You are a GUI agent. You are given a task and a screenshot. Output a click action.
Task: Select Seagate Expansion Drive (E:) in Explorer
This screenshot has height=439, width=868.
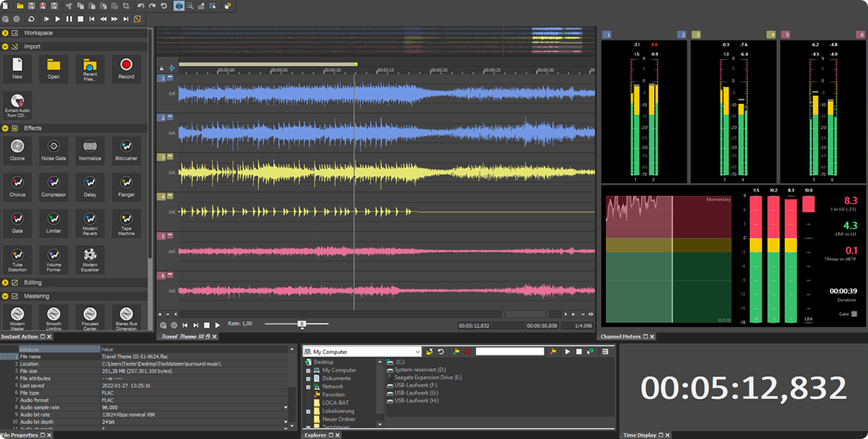coord(424,377)
